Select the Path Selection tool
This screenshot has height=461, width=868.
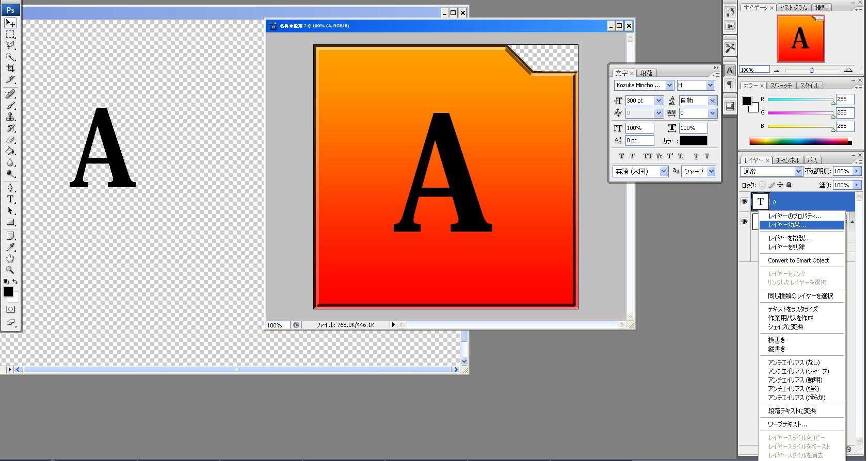pos(10,211)
